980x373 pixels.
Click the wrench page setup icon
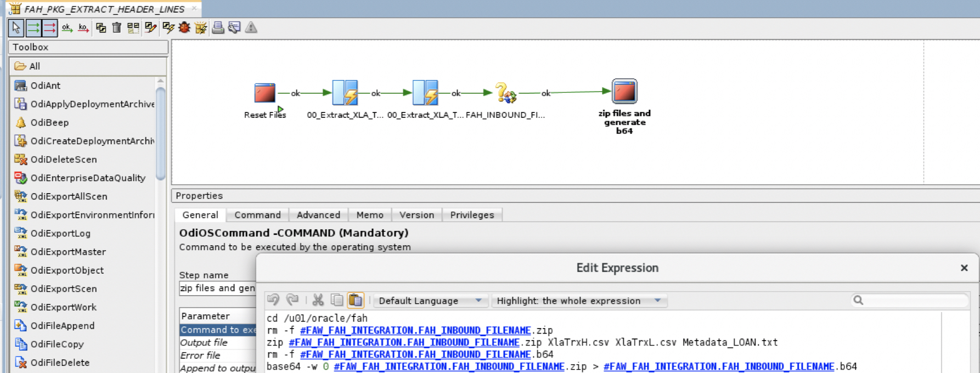[x=234, y=27]
